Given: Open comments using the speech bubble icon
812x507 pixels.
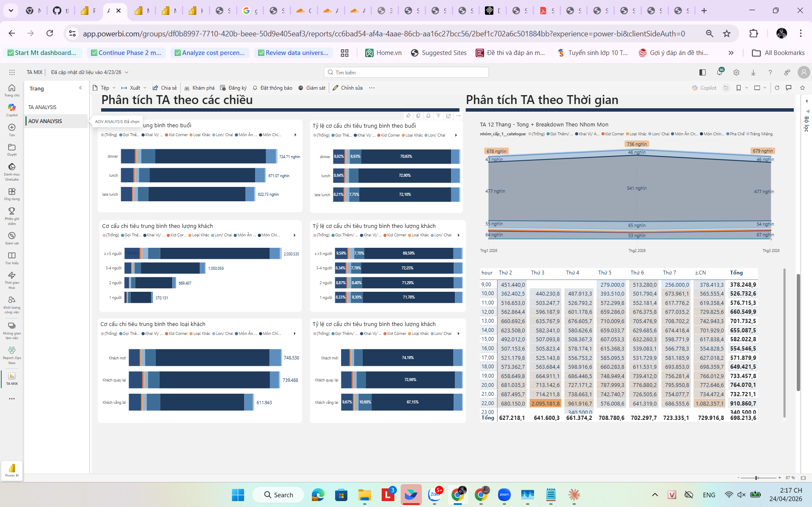Looking at the screenshot, I should click(789, 88).
